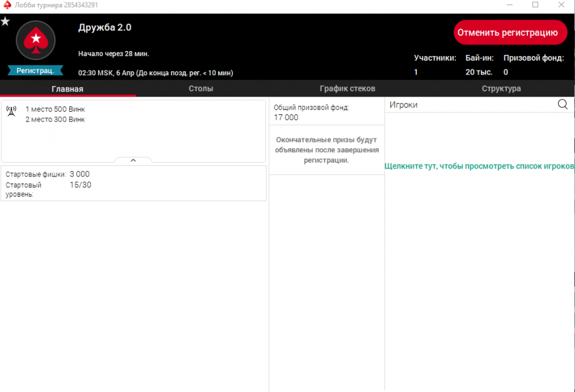The image size is (575, 392).
Task: Click the Дружба 2.0 tournament title
Action: pyautogui.click(x=105, y=27)
